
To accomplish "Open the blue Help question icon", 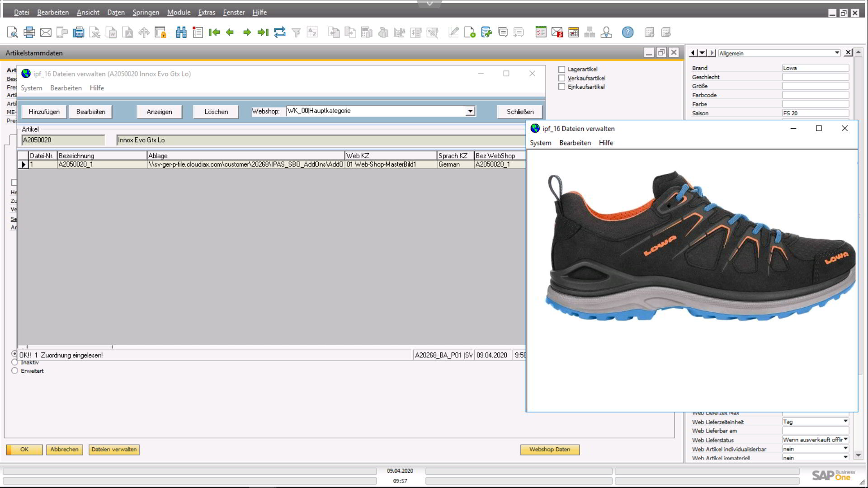I will 627,33.
